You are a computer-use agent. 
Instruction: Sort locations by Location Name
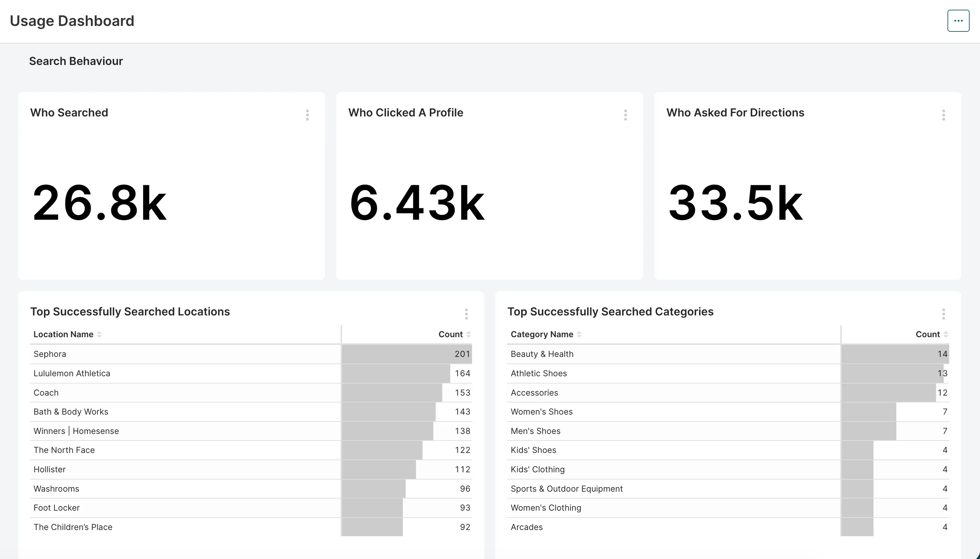63,334
